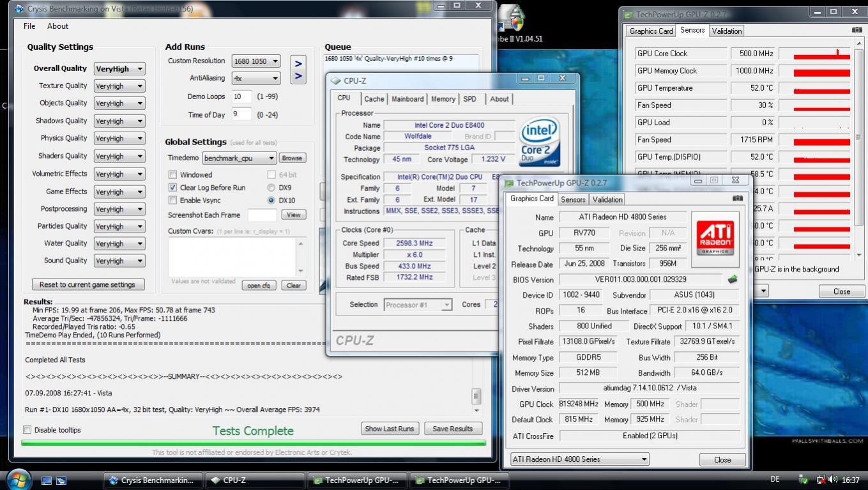Click the Windows Start orb
The width and height of the screenshot is (868, 490).
(19, 479)
